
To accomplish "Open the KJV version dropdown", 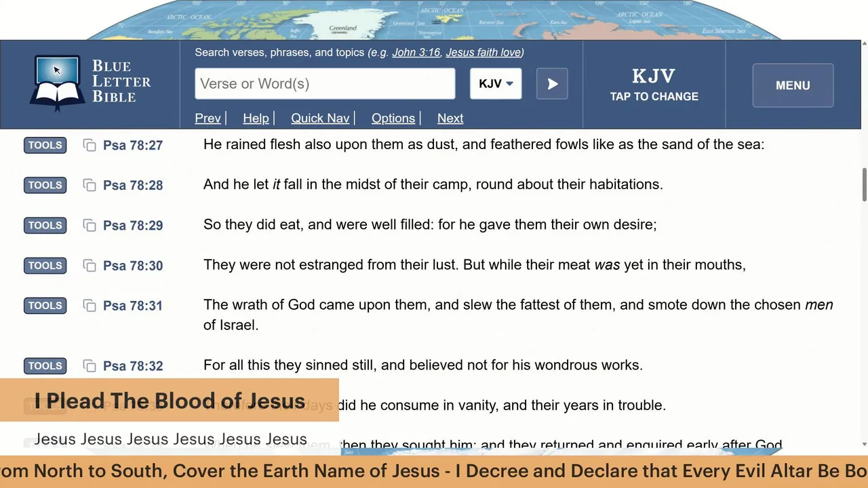I will 496,84.
